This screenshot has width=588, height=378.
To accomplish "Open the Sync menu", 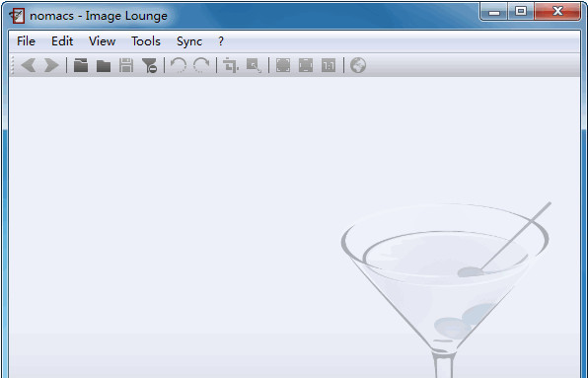I will pyautogui.click(x=189, y=41).
